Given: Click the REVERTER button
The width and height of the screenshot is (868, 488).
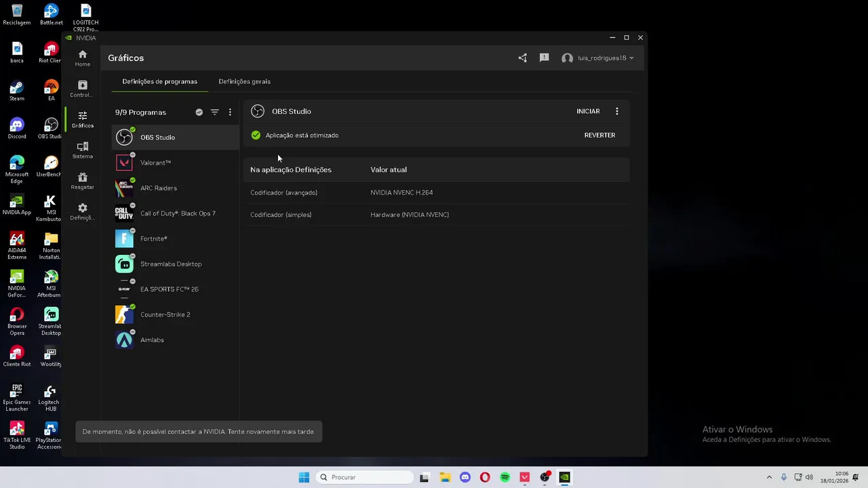Looking at the screenshot, I should pyautogui.click(x=599, y=135).
